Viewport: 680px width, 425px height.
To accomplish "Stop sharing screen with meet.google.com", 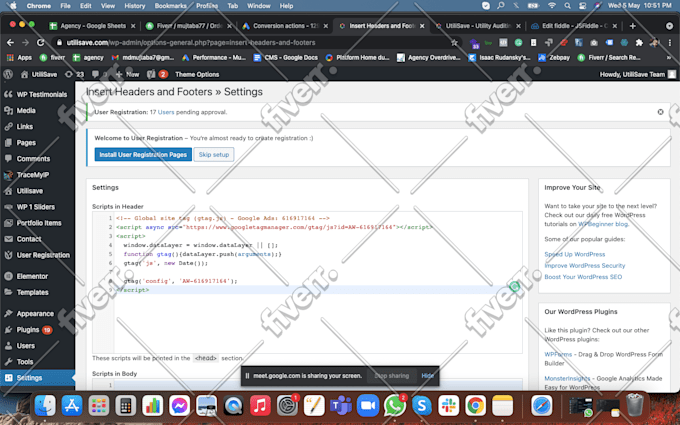I will (392, 376).
